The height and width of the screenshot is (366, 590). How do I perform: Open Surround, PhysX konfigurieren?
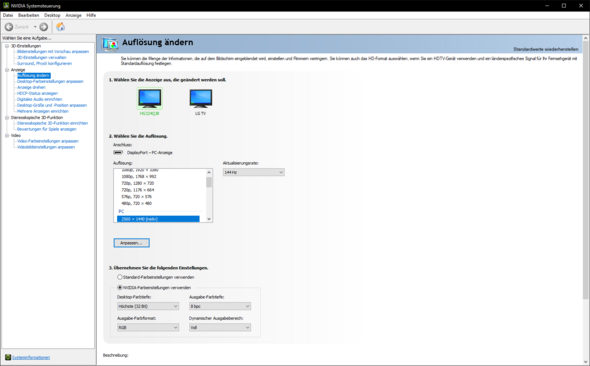click(44, 64)
